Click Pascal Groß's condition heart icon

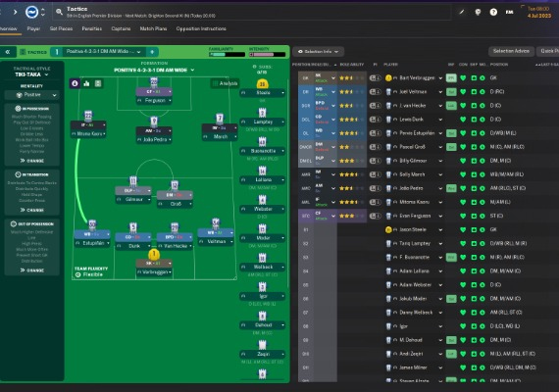pyautogui.click(x=463, y=147)
